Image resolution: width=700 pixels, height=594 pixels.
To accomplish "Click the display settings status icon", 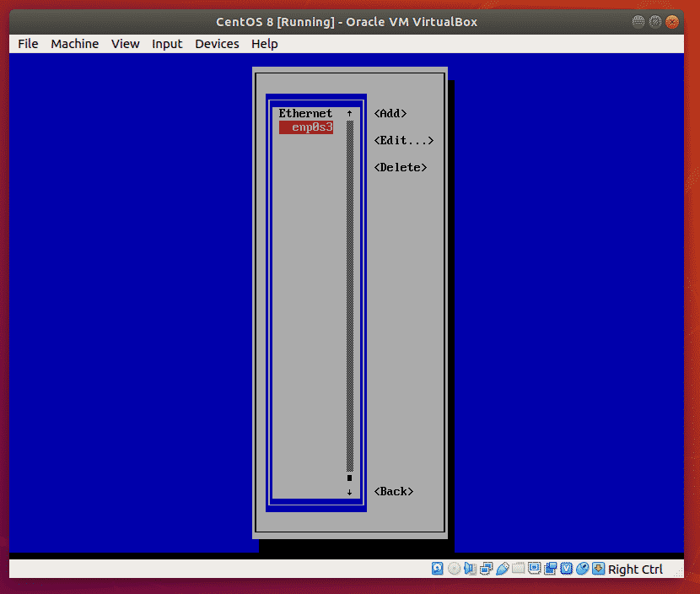I will 534,569.
